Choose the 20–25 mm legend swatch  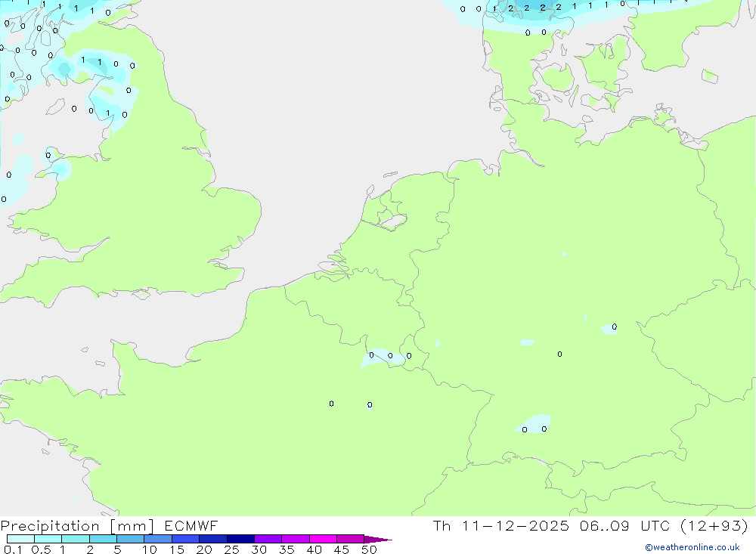click(213, 539)
